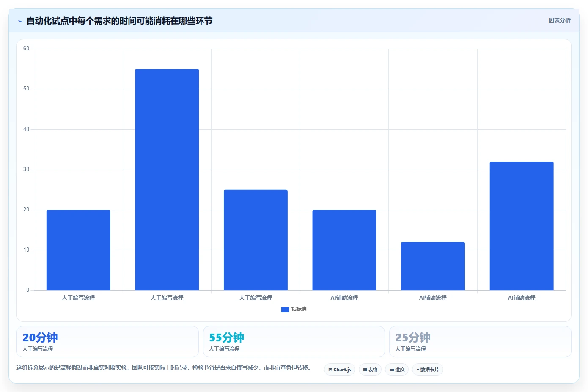Viewport: 588px width, 392px height.
Task: Toggle the 指标值 legend color swatch
Action: [x=285, y=310]
